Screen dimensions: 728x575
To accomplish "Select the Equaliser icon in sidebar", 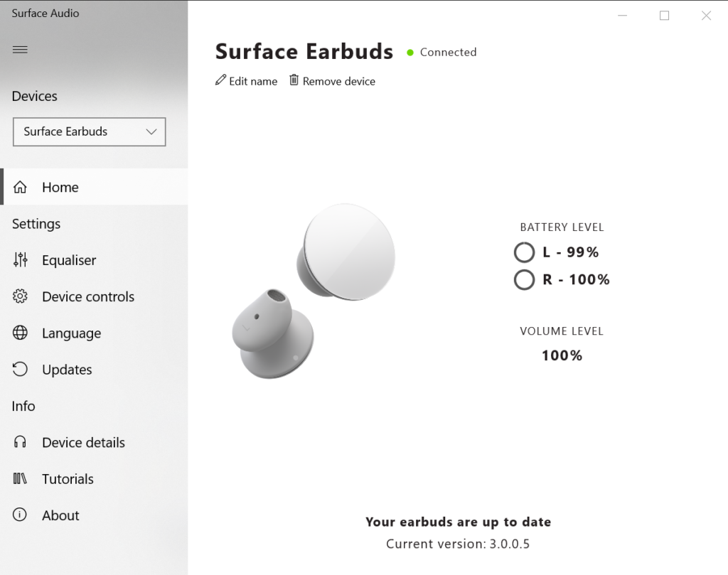I will pos(20,260).
